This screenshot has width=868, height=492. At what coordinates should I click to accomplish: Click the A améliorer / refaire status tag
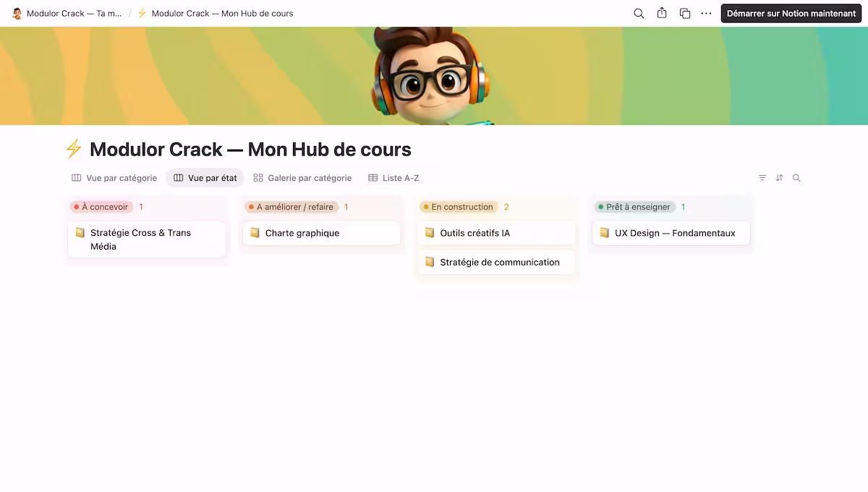pos(292,207)
